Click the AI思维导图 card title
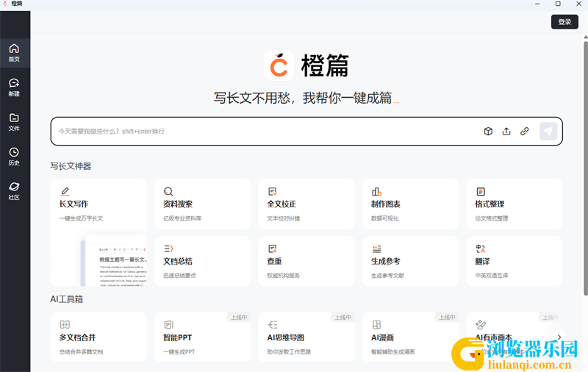This screenshot has height=372, width=588. click(286, 337)
